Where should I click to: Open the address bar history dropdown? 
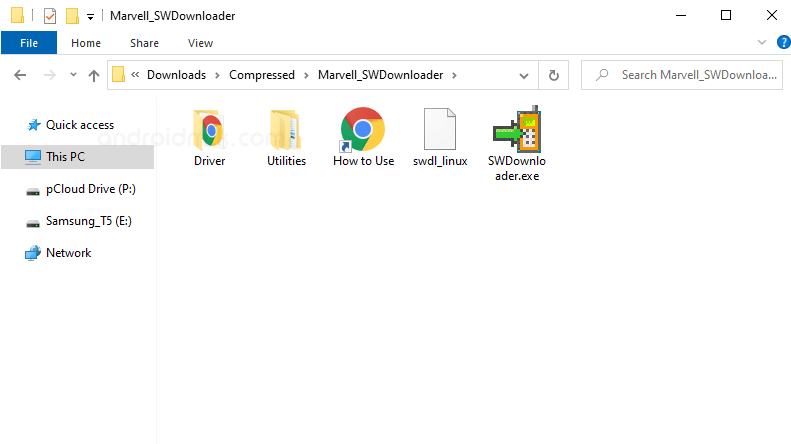click(x=526, y=75)
